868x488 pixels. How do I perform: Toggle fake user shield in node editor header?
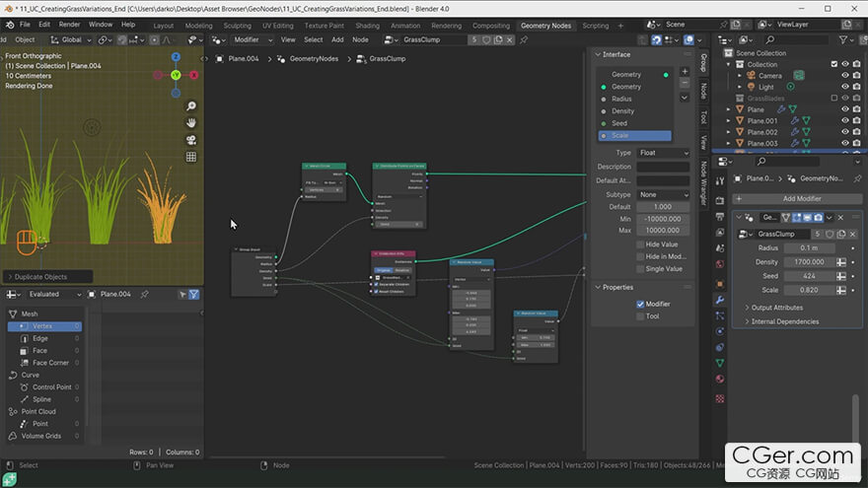(486, 39)
